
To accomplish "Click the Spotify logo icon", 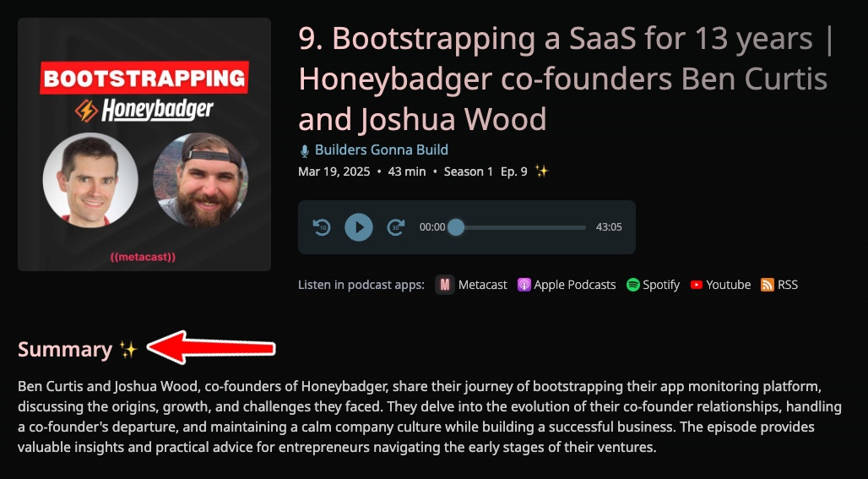I will 632,285.
